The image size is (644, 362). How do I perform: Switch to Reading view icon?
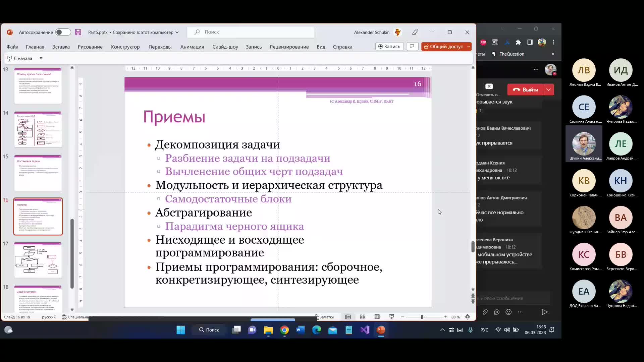[x=377, y=317]
